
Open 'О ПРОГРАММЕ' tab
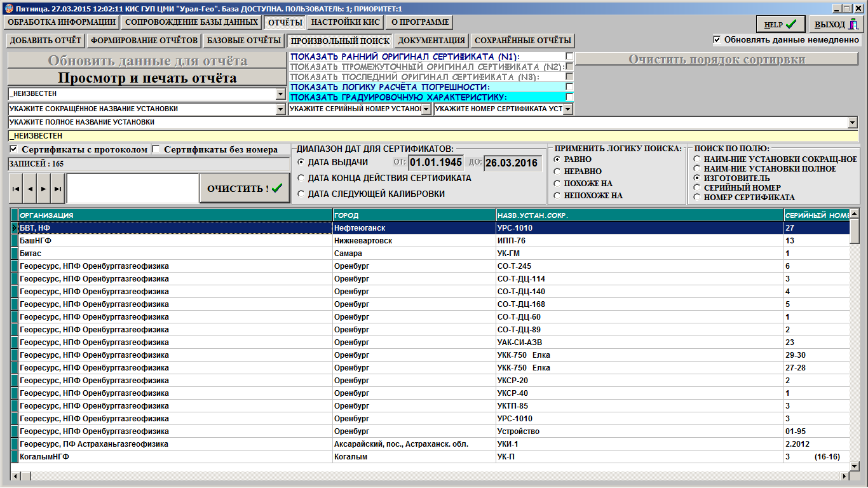pyautogui.click(x=420, y=22)
